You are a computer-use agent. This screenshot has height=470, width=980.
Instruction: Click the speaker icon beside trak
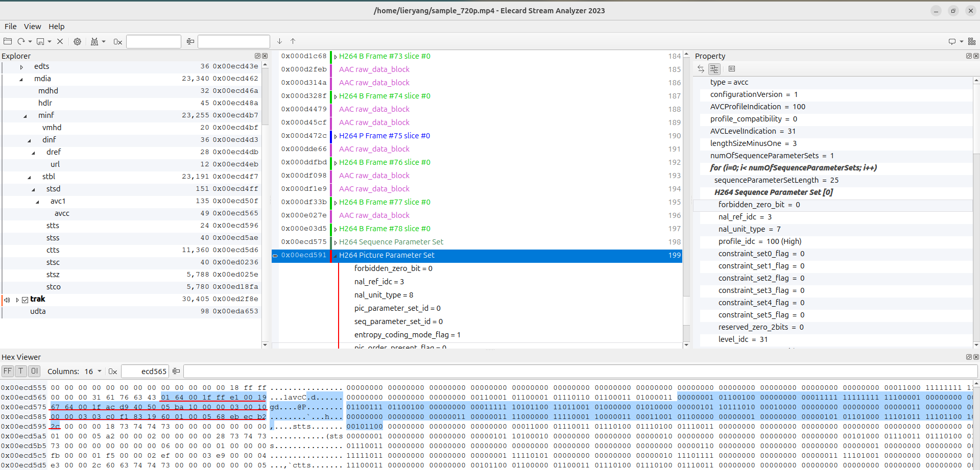[7, 300]
